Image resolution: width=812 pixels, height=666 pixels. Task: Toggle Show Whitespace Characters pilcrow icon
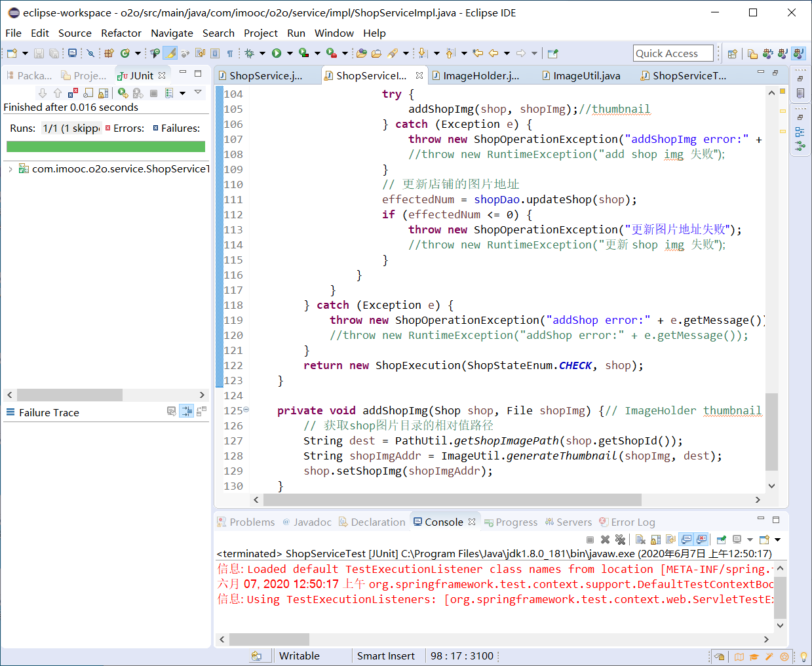230,53
